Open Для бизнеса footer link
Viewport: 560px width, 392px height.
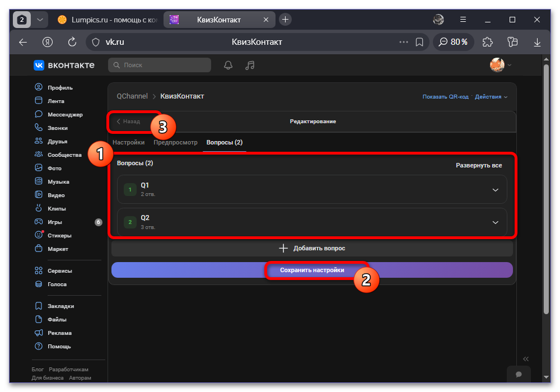48,377
